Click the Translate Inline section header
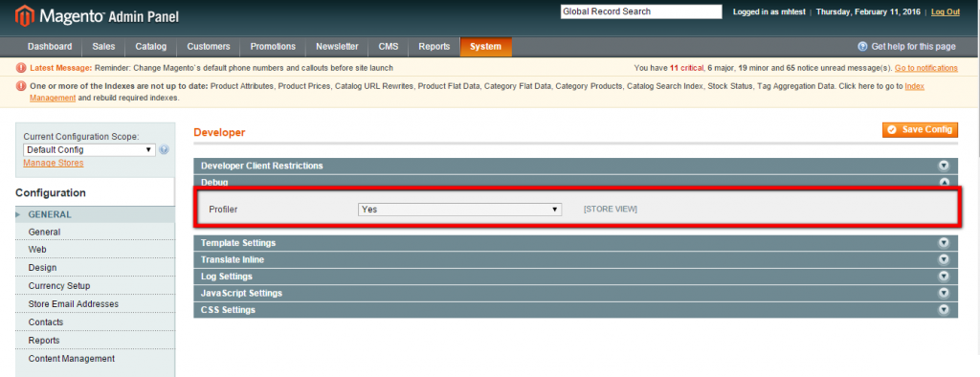Screen dimensions: 980x377 click(x=575, y=259)
